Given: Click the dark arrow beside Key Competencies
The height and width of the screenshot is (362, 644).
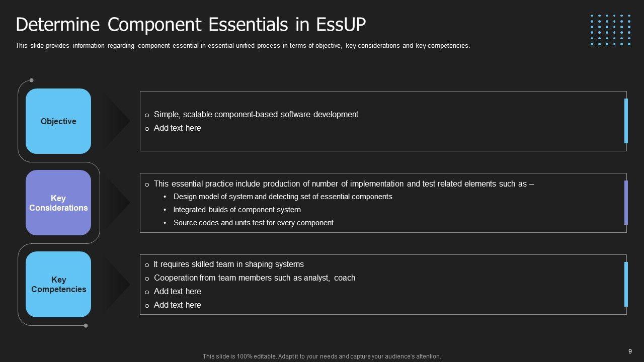Looking at the screenshot, I should coord(117,284).
